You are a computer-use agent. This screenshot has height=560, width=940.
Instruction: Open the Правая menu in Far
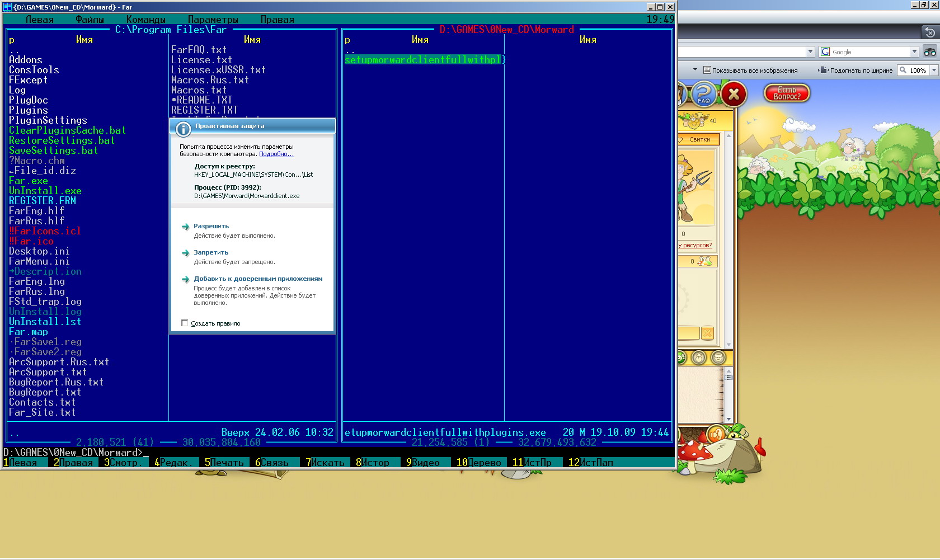tap(278, 20)
